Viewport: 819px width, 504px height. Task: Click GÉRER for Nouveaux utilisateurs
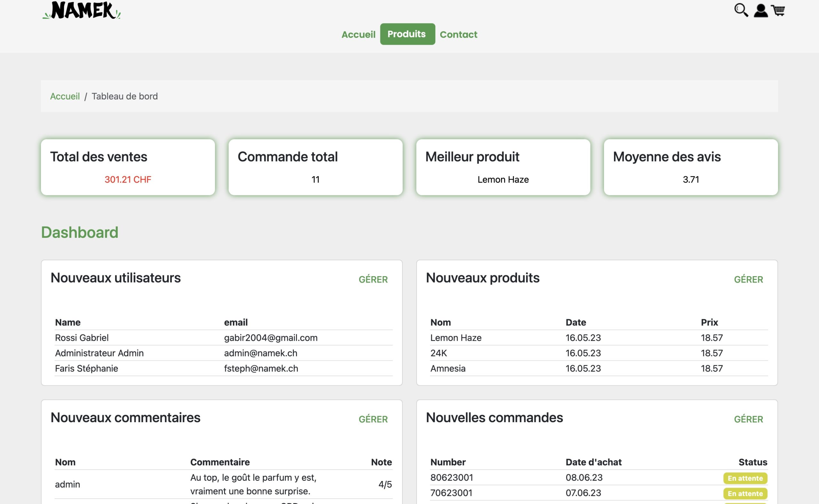click(x=373, y=279)
